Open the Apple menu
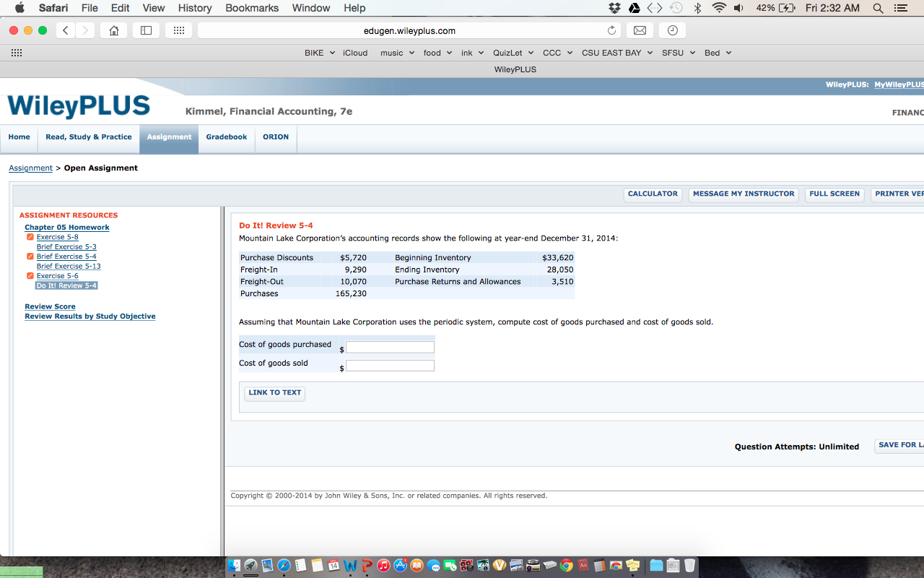 tap(19, 8)
